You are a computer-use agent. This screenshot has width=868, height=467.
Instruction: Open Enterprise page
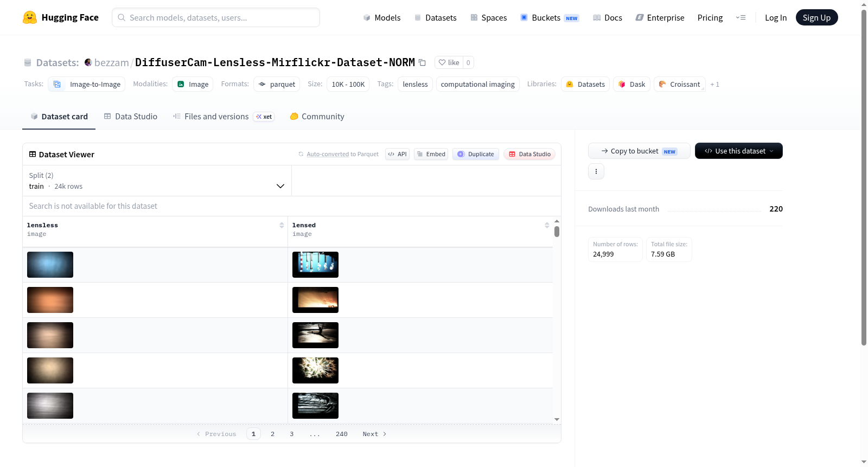(x=660, y=17)
